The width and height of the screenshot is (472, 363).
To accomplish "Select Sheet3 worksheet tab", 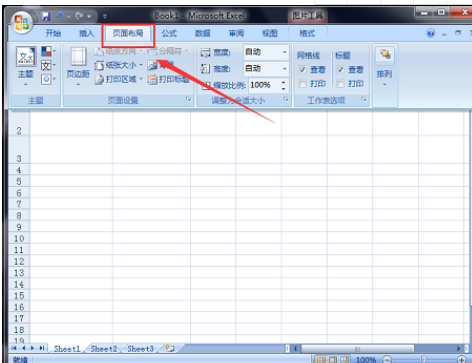I will click(140, 349).
